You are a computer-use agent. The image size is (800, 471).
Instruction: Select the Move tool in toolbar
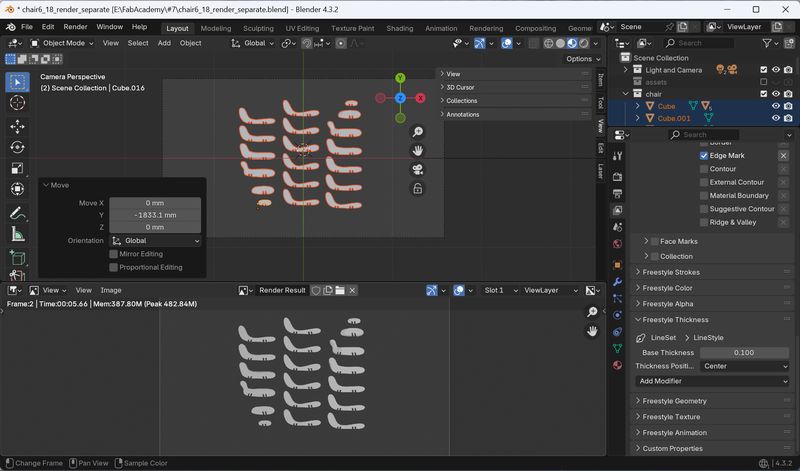pyautogui.click(x=17, y=127)
